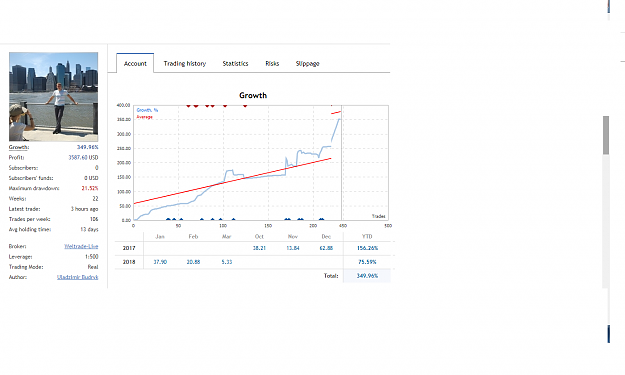Click the Latest trade value '3 hours ago'
This screenshot has width=625, height=375.
[85, 209]
